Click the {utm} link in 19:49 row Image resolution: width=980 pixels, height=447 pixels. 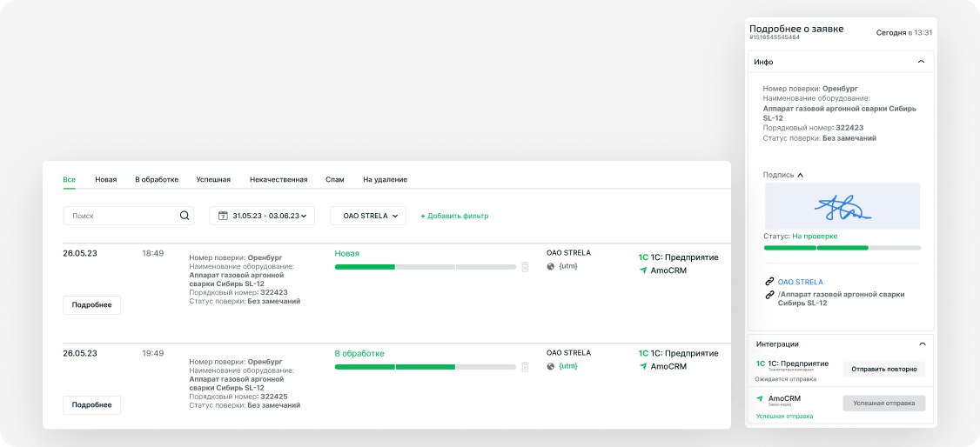pyautogui.click(x=568, y=366)
